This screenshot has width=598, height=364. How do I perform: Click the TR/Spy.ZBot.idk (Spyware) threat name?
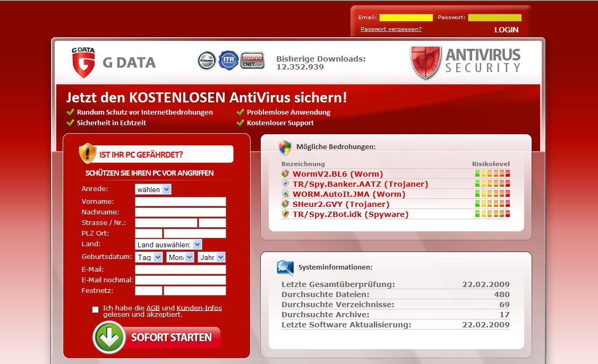pyautogui.click(x=351, y=214)
